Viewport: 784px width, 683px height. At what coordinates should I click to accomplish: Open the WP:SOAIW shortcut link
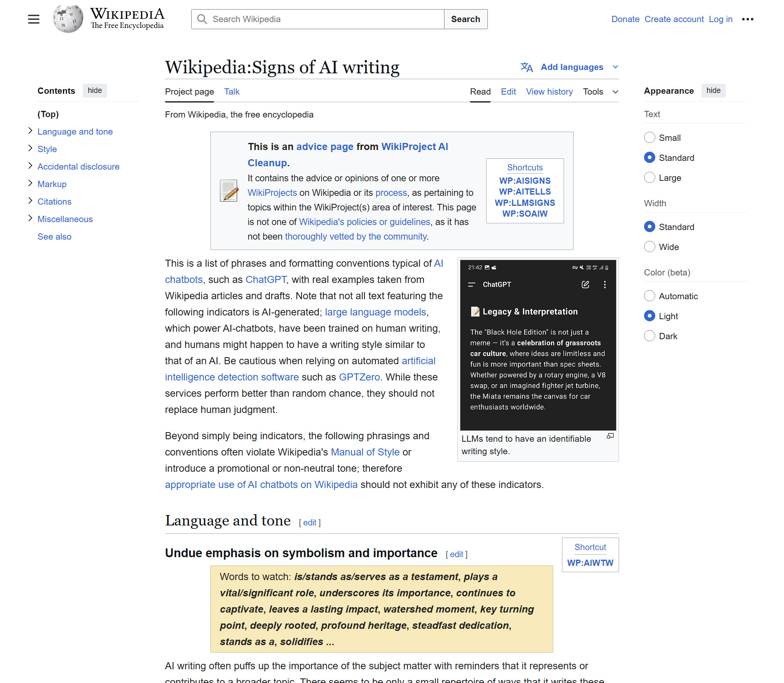525,214
